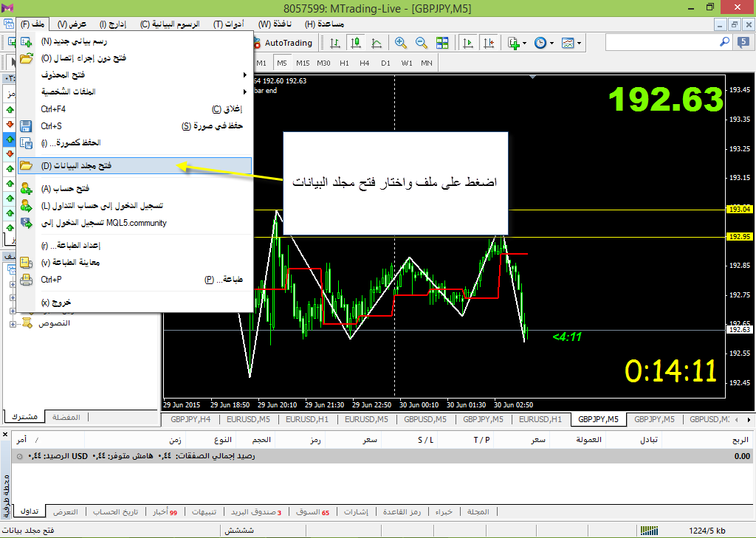Screen dimensions: 756x538
Task: Choose حفظ في صورة (Save) with Ctrl+S
Action: (134, 126)
